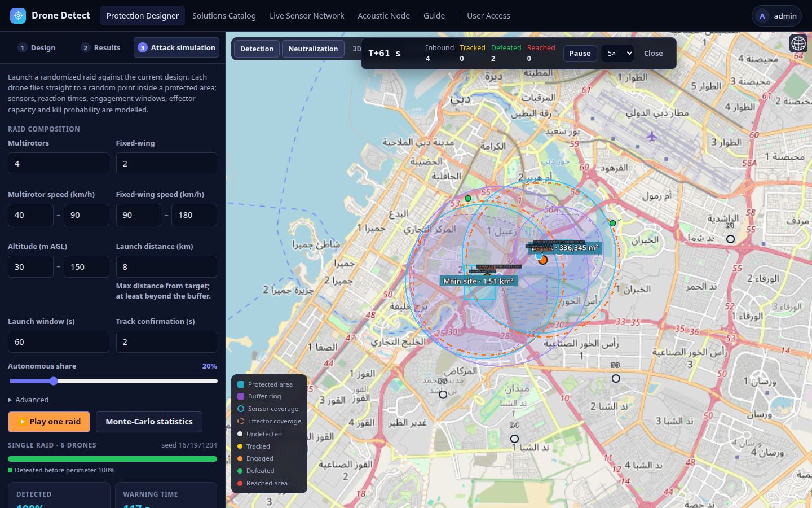Click the orange engaged marker on the map

coord(542,260)
